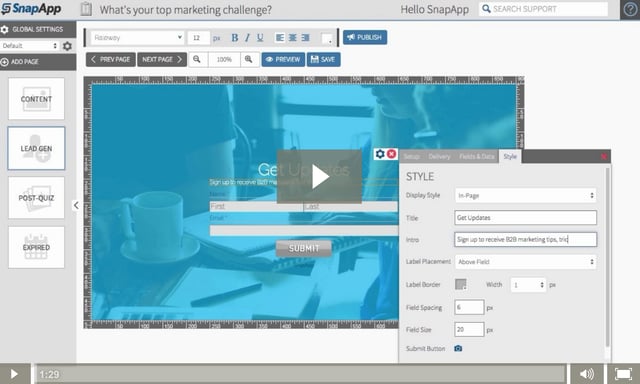Click the Email field on canvas

(x=304, y=231)
